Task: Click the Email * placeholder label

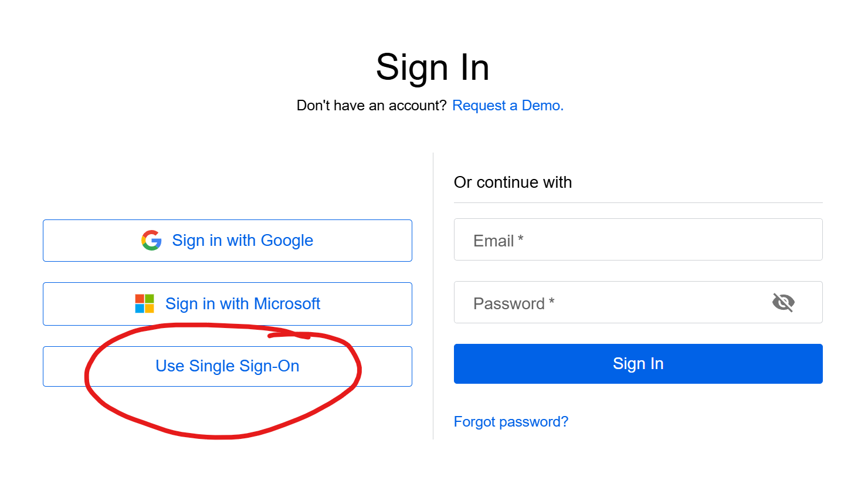Action: 498,241
